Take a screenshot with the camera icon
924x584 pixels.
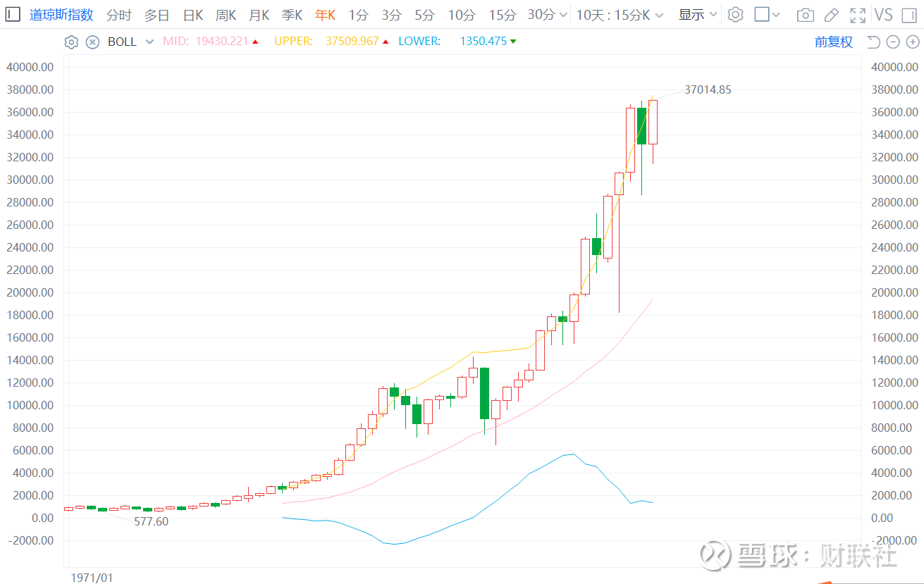(806, 14)
